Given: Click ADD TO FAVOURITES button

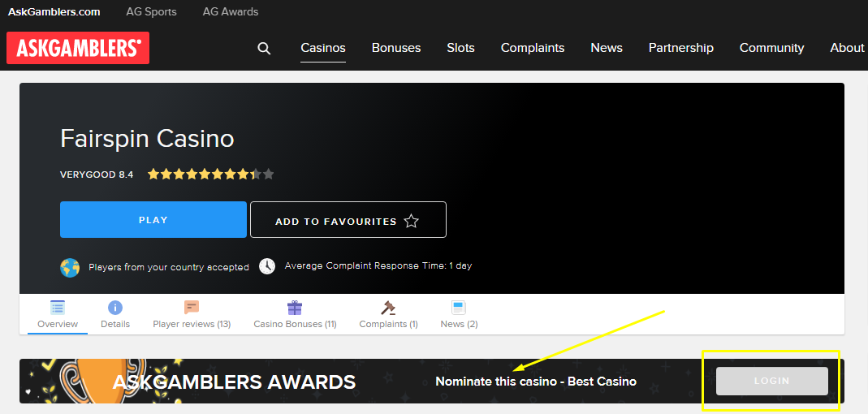Looking at the screenshot, I should point(348,220).
